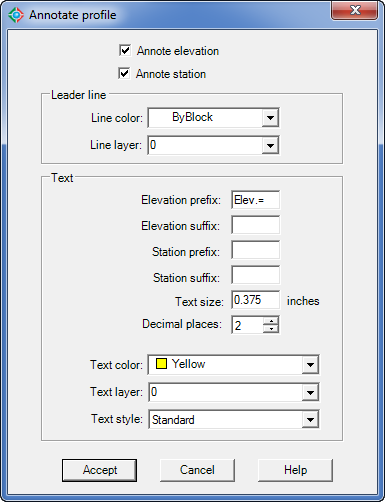The height and width of the screenshot is (502, 385).
Task: Click the Elevation prefix input field
Action: [x=255, y=200]
